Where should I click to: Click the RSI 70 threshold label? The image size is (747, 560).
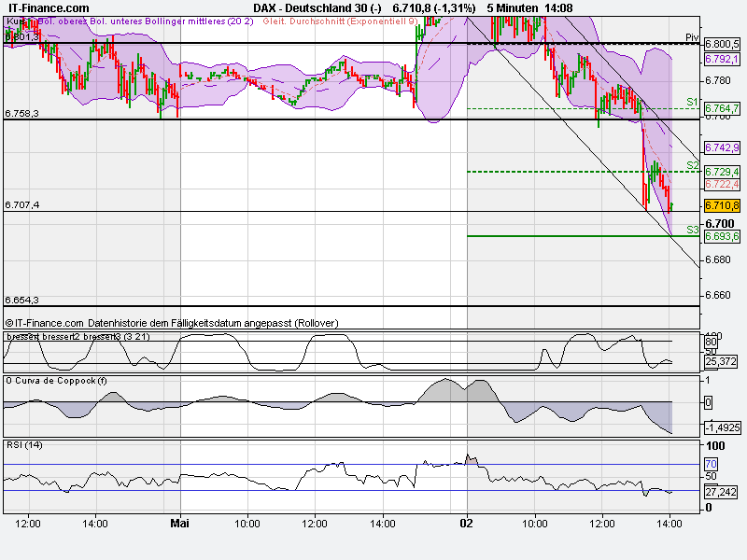(711, 464)
